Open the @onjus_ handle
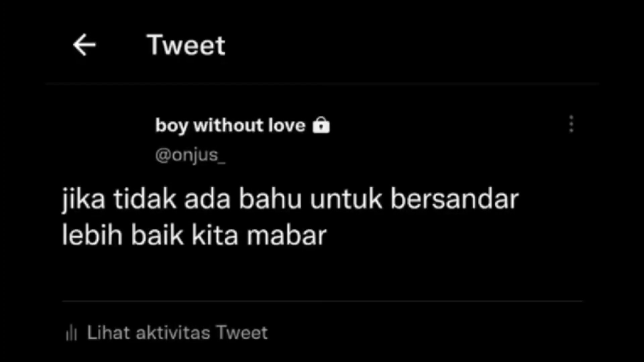Viewport: 644px width, 362px height. (x=190, y=155)
